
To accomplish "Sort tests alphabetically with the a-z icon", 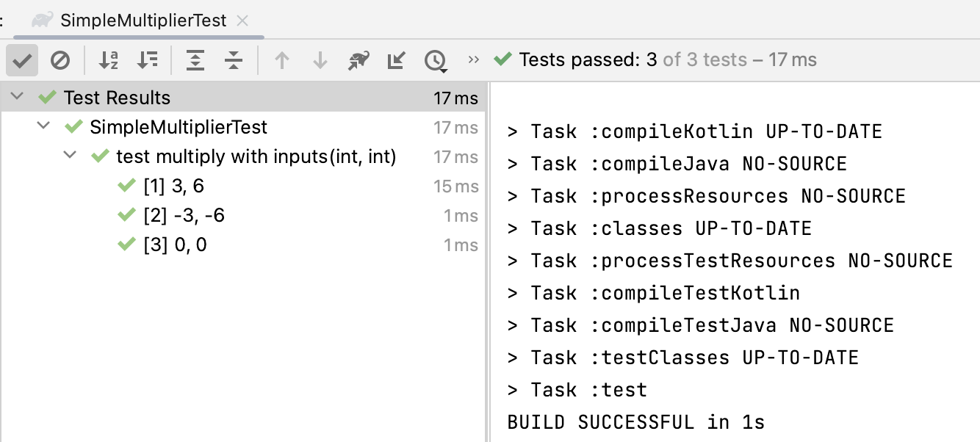I will click(109, 60).
